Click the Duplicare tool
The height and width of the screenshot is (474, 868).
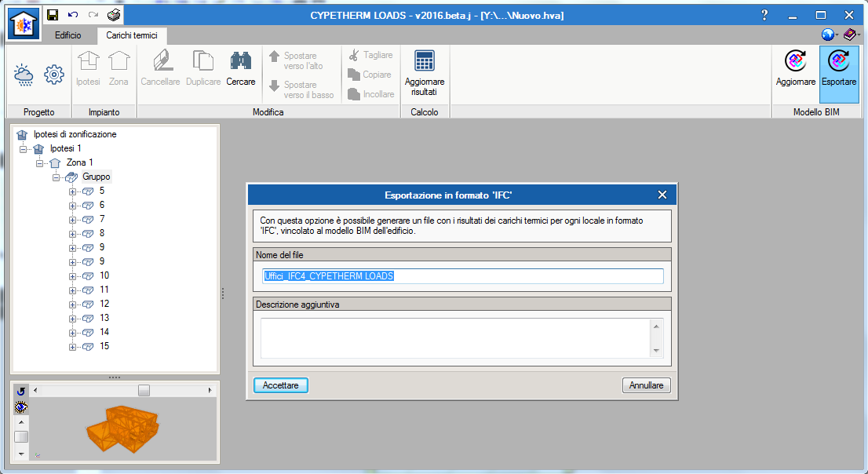203,68
